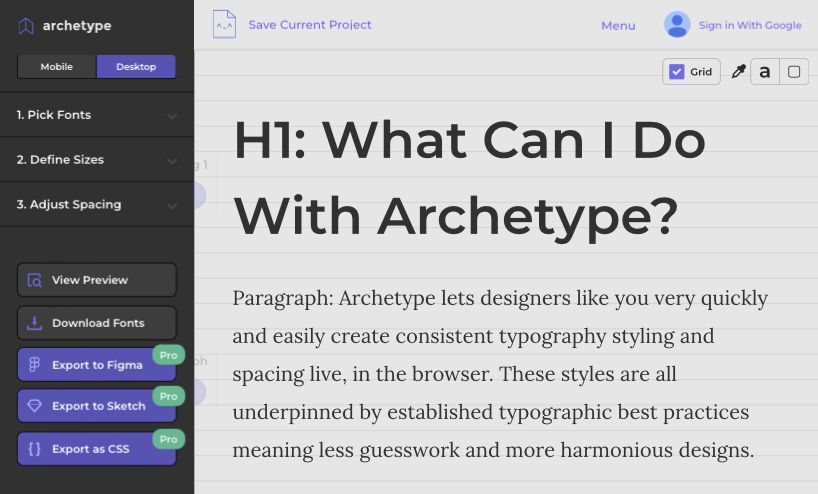Open the Menu in top bar
The width and height of the screenshot is (818, 494).
pos(618,26)
